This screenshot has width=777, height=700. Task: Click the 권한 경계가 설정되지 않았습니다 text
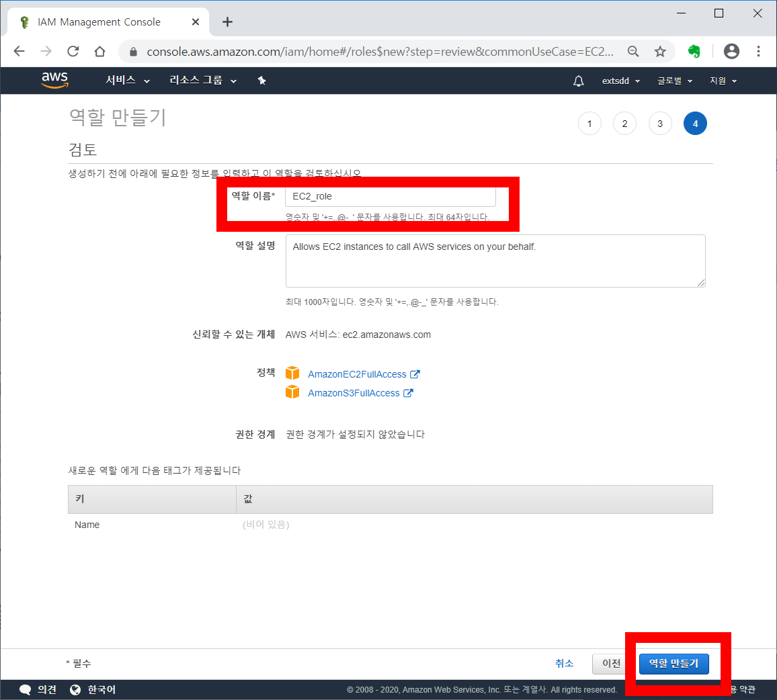pos(356,435)
